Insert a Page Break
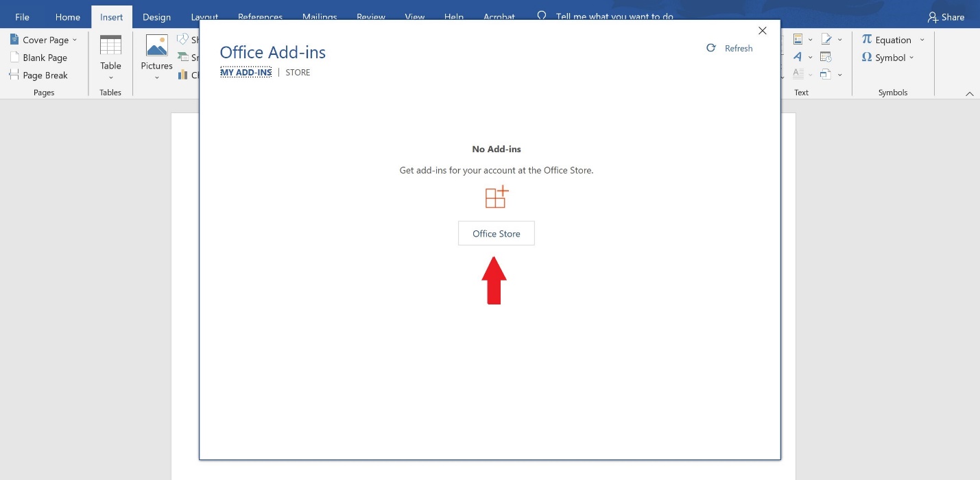 coord(38,75)
